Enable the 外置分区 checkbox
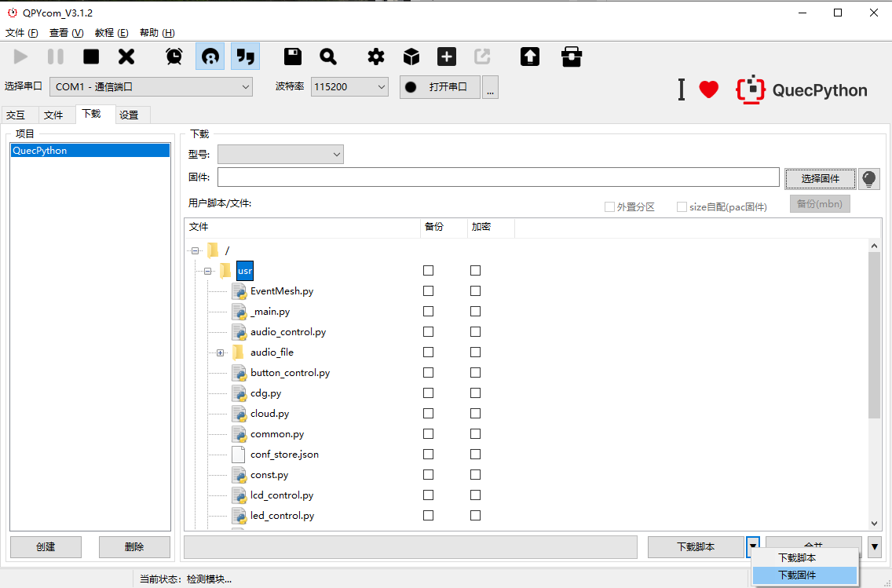The height and width of the screenshot is (588, 892). (x=609, y=207)
